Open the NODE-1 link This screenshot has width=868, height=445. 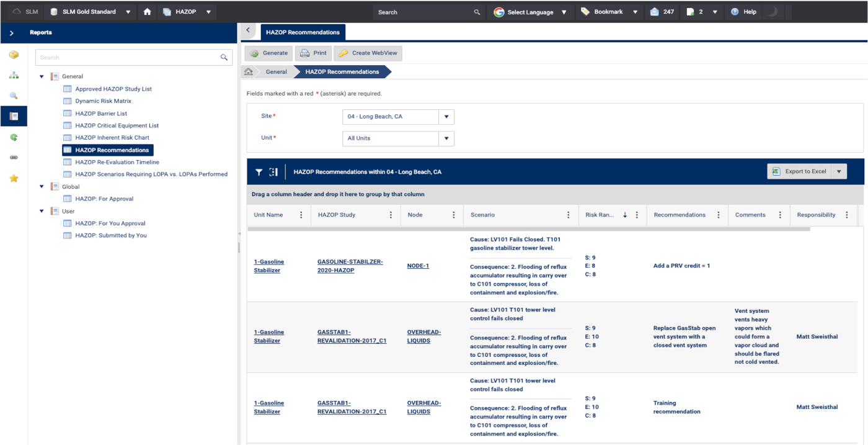click(418, 266)
